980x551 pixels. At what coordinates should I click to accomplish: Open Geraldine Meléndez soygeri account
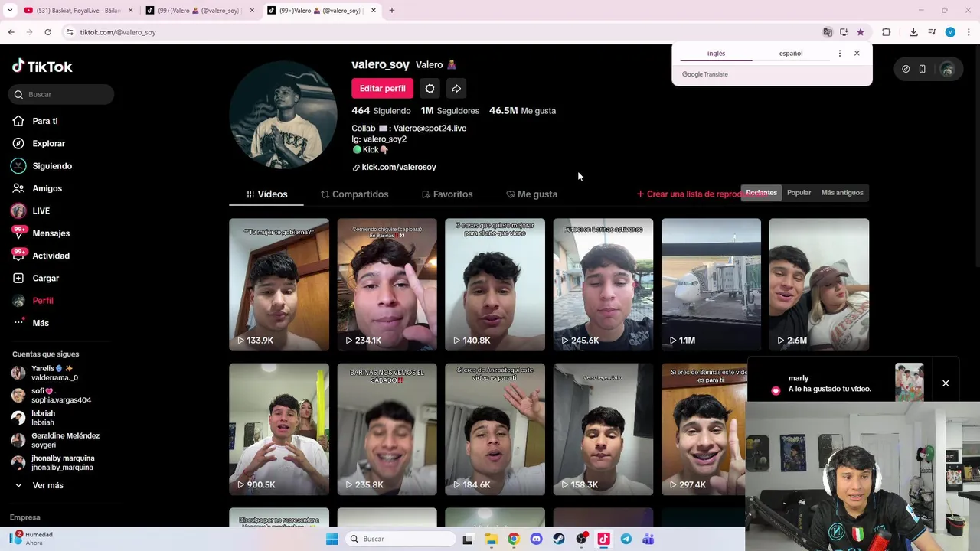click(55, 440)
